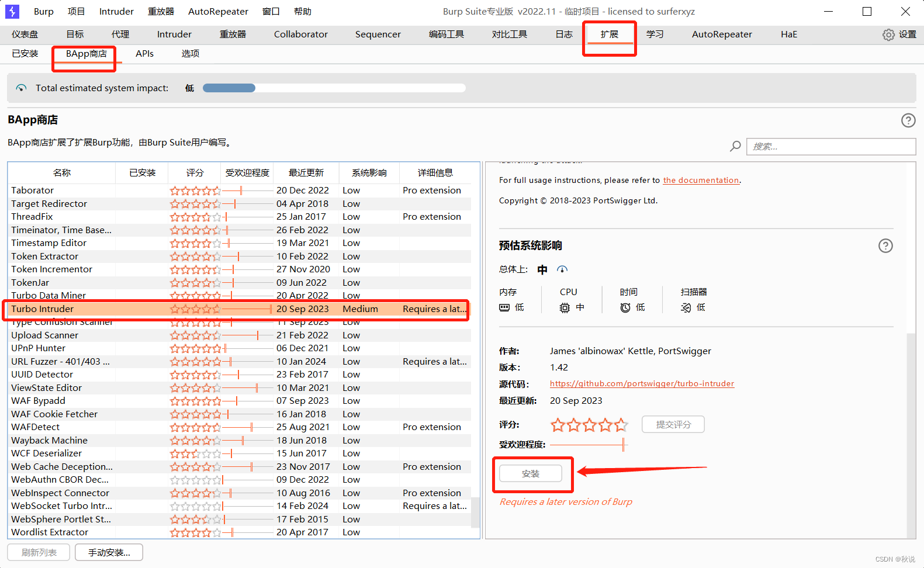Open the BApp商店 sub-tab

pyautogui.click(x=86, y=53)
